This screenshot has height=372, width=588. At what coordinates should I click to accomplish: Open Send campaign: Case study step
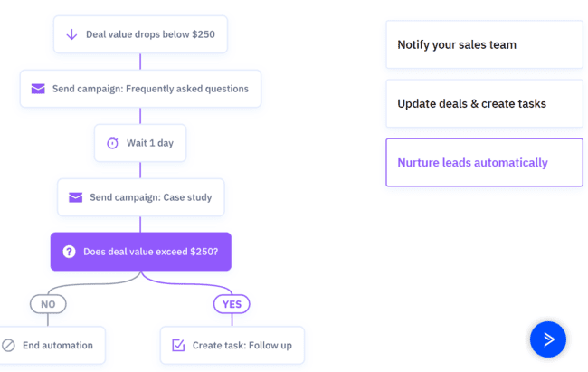pyautogui.click(x=150, y=197)
